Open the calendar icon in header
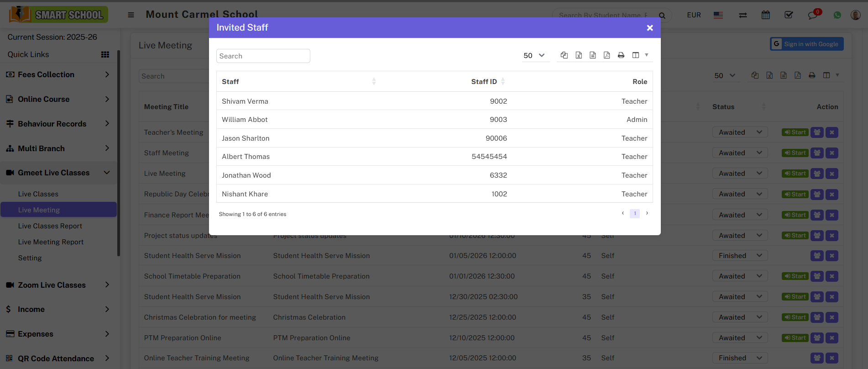868x369 pixels. pyautogui.click(x=766, y=15)
